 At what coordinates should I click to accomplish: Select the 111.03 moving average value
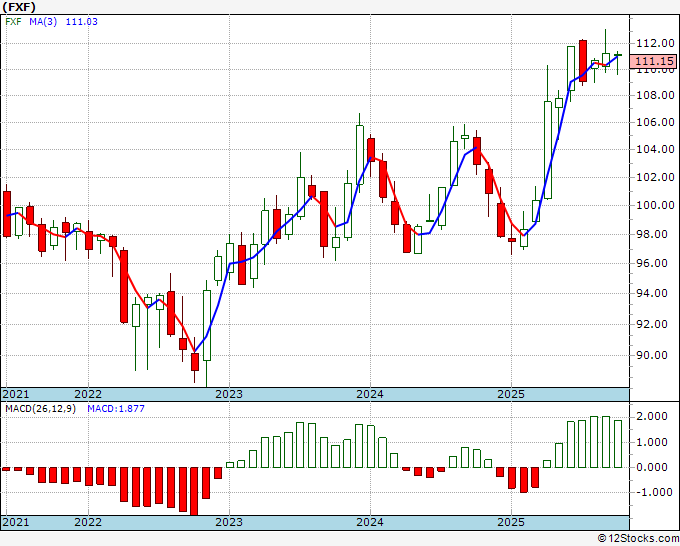tap(82, 22)
